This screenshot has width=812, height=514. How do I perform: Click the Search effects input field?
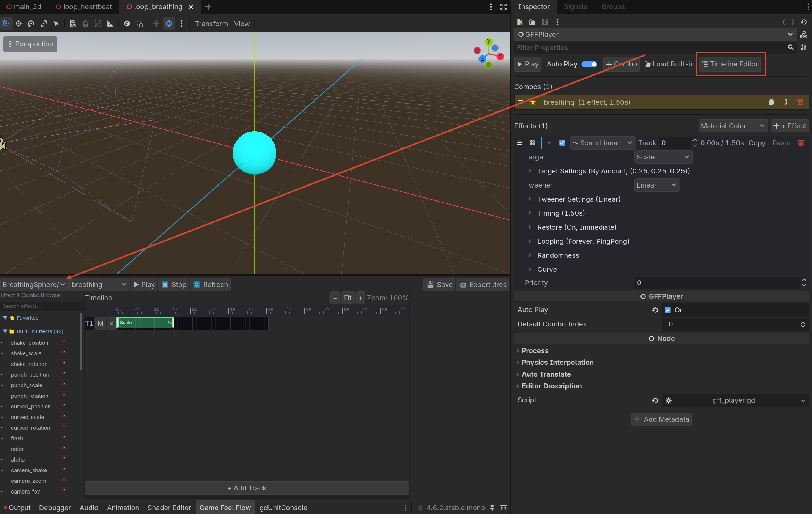(x=41, y=306)
